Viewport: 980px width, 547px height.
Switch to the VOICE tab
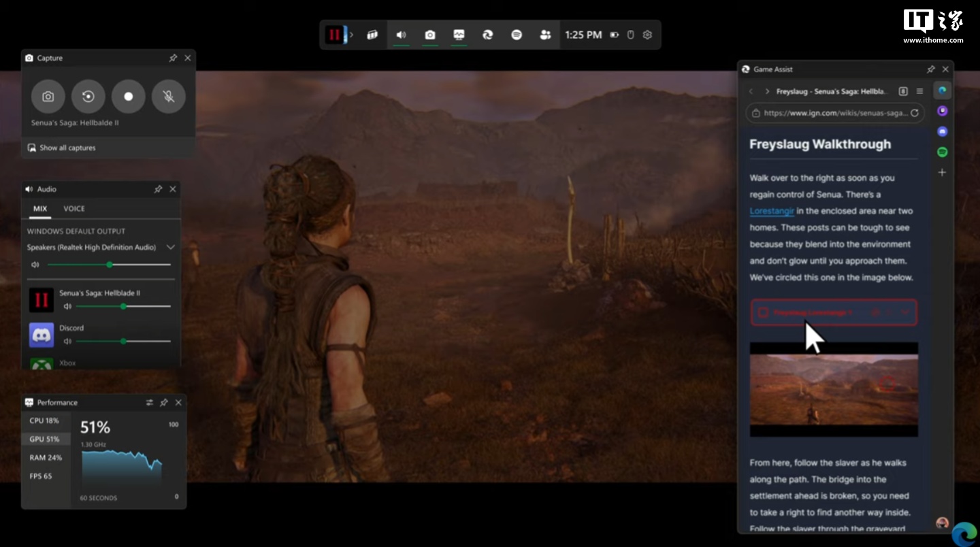coord(74,209)
